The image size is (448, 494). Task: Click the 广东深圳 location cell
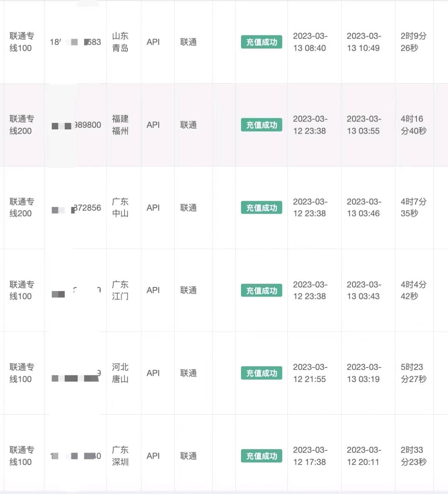(x=120, y=456)
